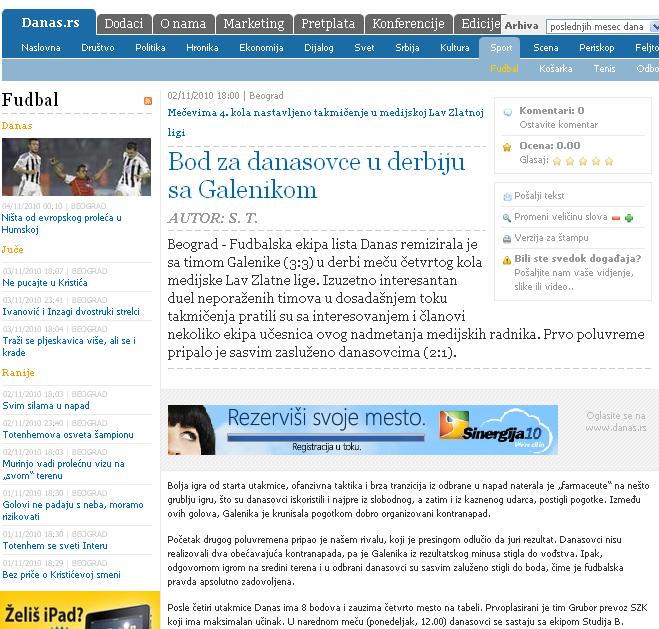Open the Dodaci tab
The image size is (659, 629).
[x=124, y=24]
